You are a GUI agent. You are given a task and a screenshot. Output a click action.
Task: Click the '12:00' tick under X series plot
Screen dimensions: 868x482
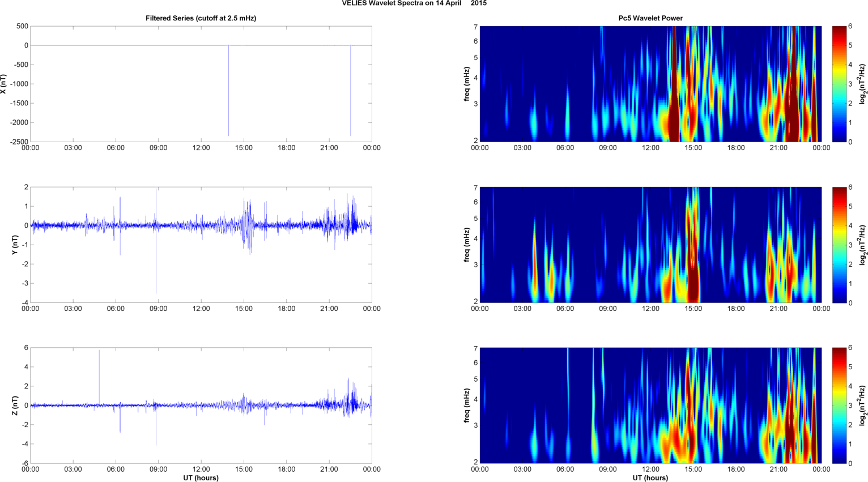tap(201, 148)
